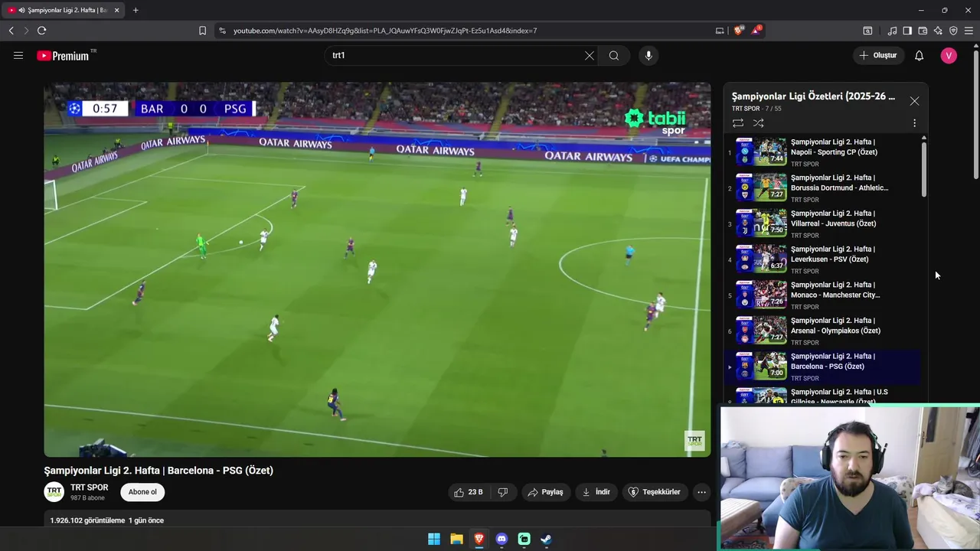Click the magnifier search button
The image size is (980, 551).
tap(614, 55)
